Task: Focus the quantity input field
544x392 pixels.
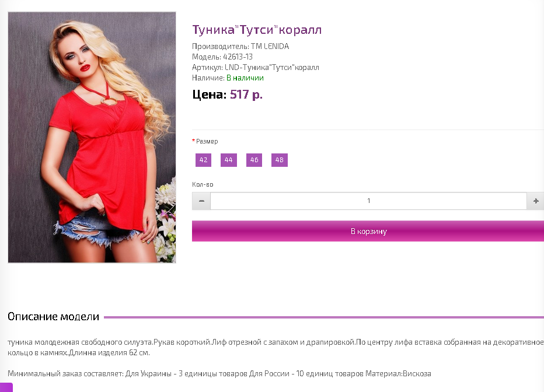Action: pyautogui.click(x=368, y=201)
